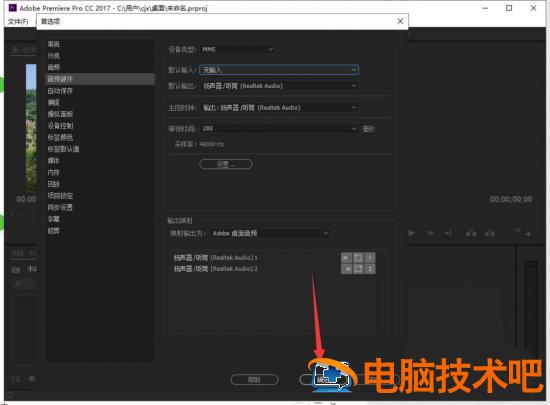This screenshot has height=405, width=550.
Task: Select 捕捉 in preferences sidebar
Action: tap(54, 102)
